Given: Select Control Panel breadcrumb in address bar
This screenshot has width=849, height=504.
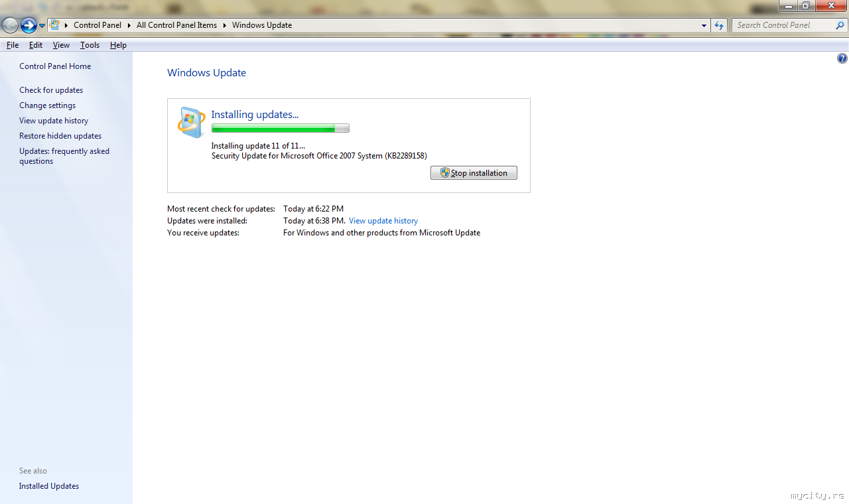Looking at the screenshot, I should pyautogui.click(x=98, y=25).
